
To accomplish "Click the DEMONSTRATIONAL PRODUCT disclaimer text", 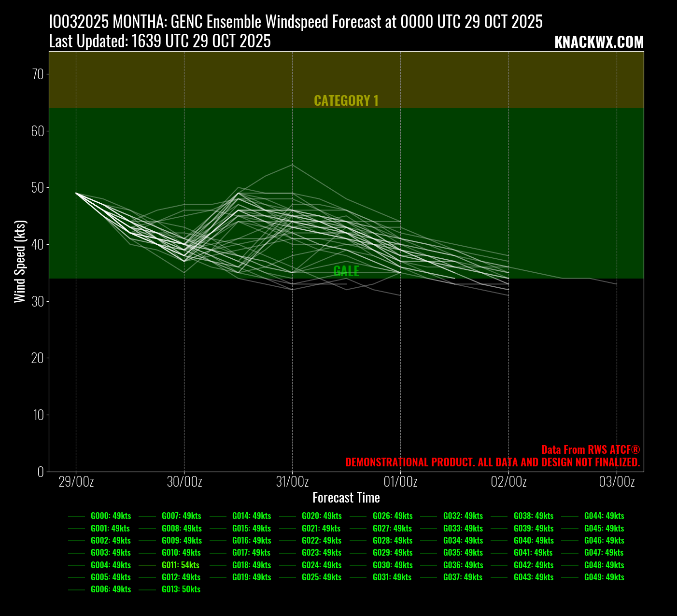I will [x=492, y=462].
